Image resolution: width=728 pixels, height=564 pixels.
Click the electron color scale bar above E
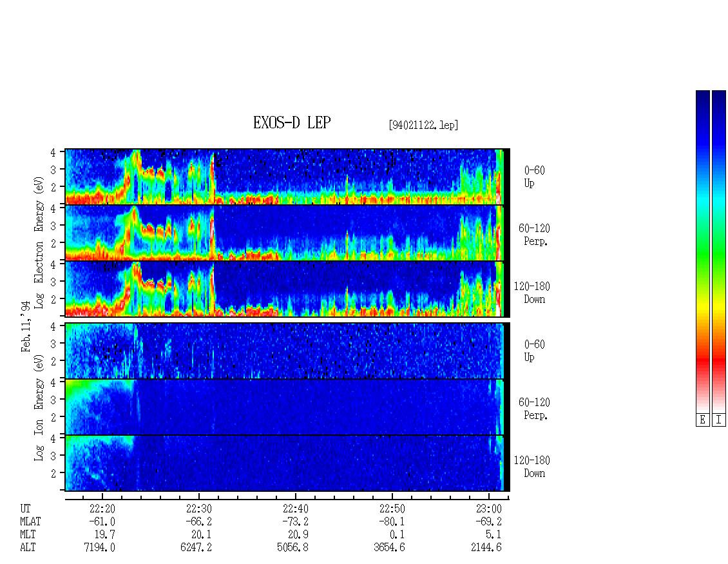tap(702, 251)
